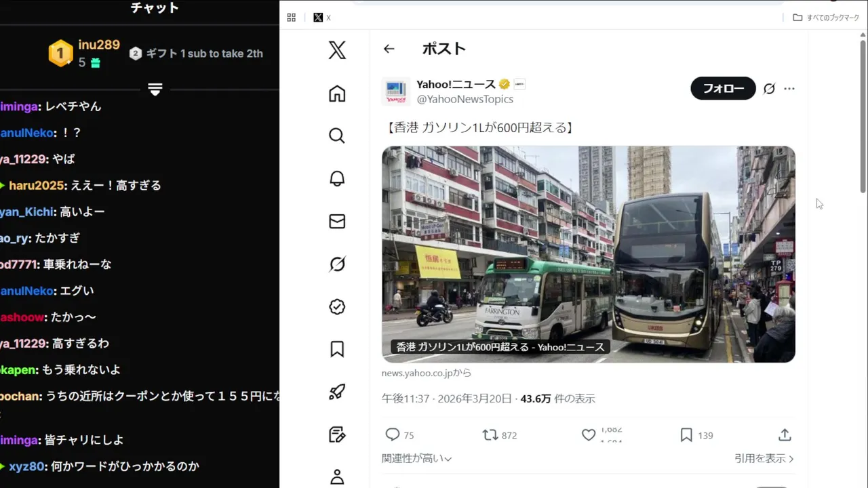Click the page vertical scrollbar
868x488 pixels.
[x=863, y=115]
